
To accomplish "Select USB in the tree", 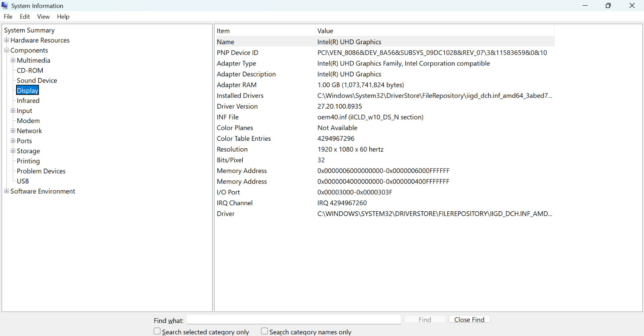I will point(23,181).
